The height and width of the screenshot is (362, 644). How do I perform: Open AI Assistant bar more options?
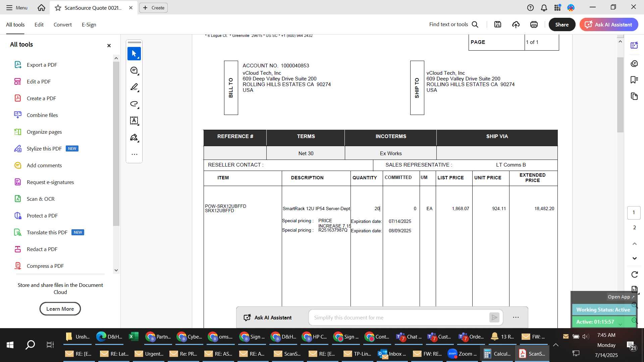click(516, 317)
